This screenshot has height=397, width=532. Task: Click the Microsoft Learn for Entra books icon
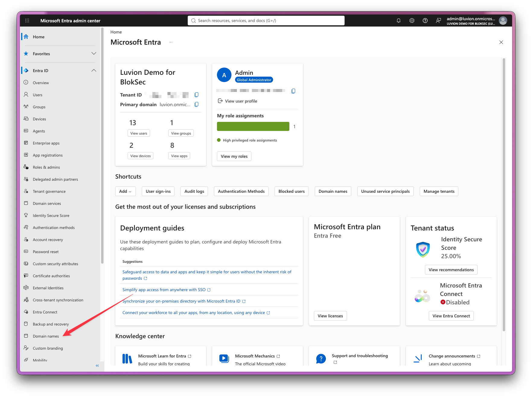(x=127, y=359)
